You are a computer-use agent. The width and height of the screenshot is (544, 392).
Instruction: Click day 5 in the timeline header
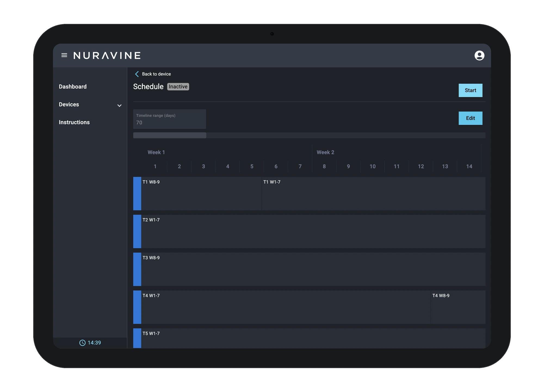click(252, 167)
